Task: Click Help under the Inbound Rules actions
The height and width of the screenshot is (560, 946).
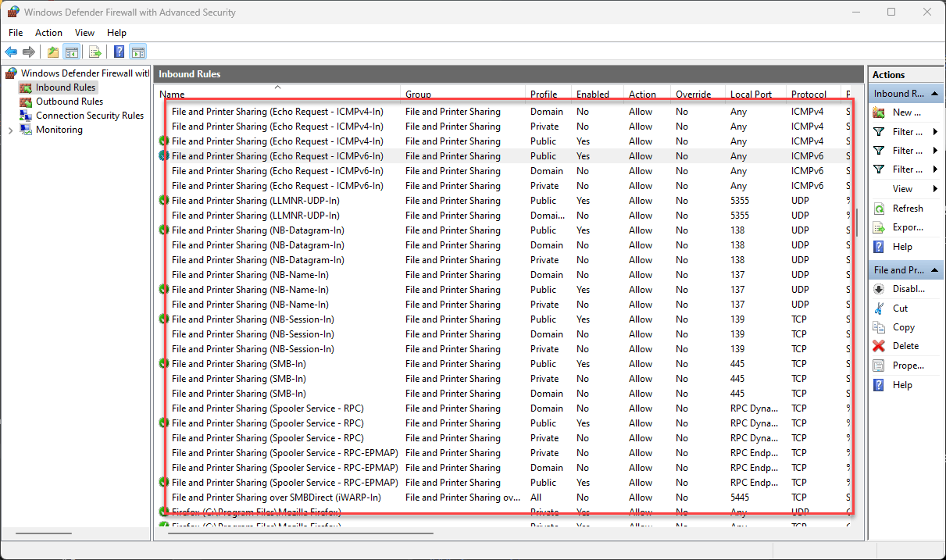Action: [902, 247]
